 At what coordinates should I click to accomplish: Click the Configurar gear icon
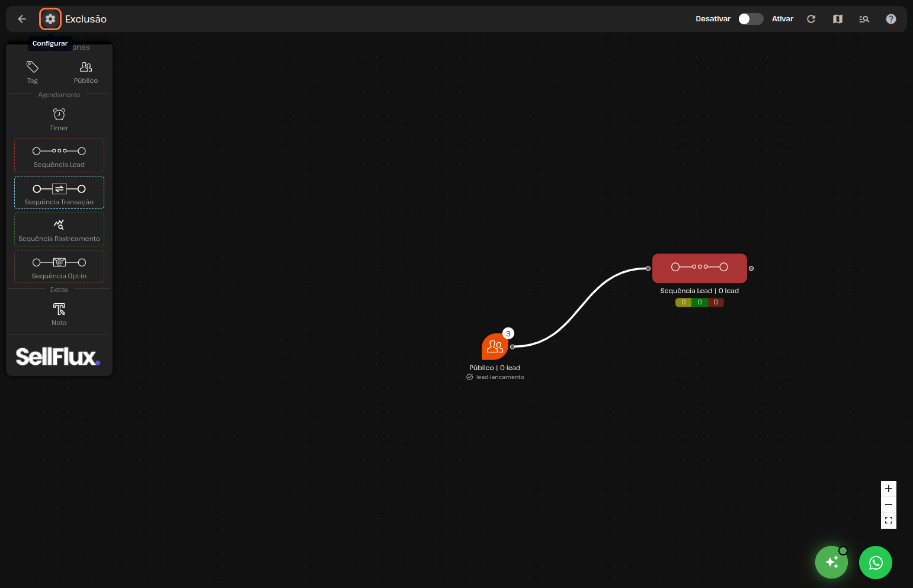point(50,19)
